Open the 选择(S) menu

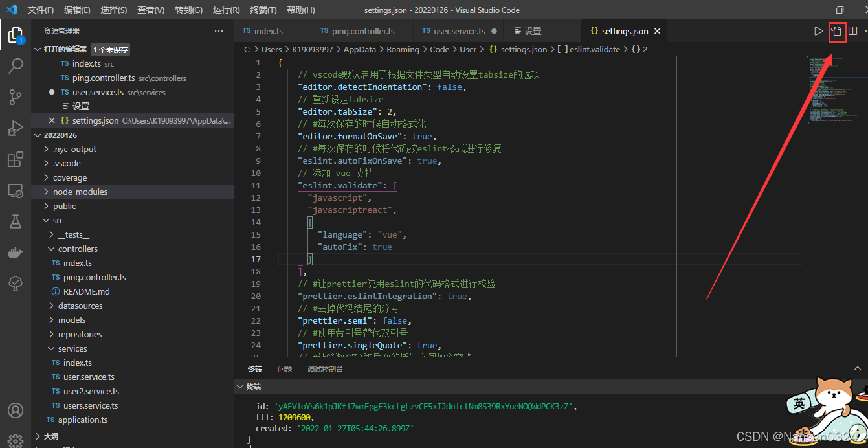point(114,10)
